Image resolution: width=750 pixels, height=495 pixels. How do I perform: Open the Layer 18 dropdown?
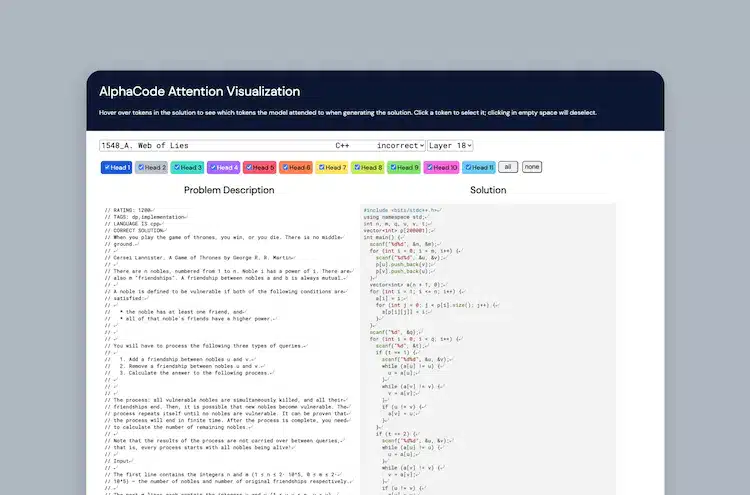point(450,145)
